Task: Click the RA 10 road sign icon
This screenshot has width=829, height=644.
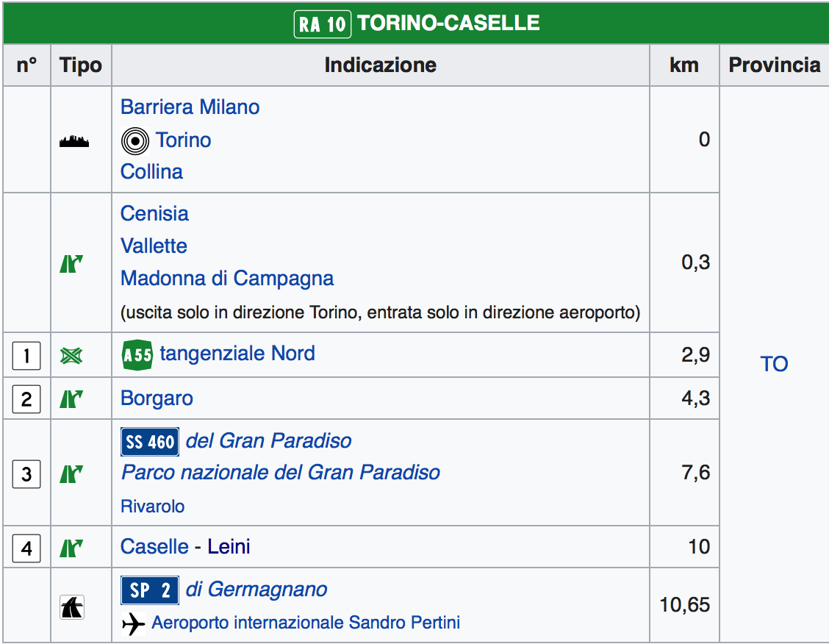Action: click(323, 24)
